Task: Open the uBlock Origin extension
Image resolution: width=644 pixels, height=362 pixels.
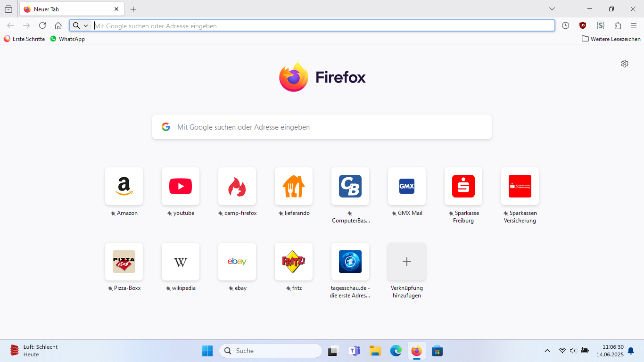Action: coord(583,25)
